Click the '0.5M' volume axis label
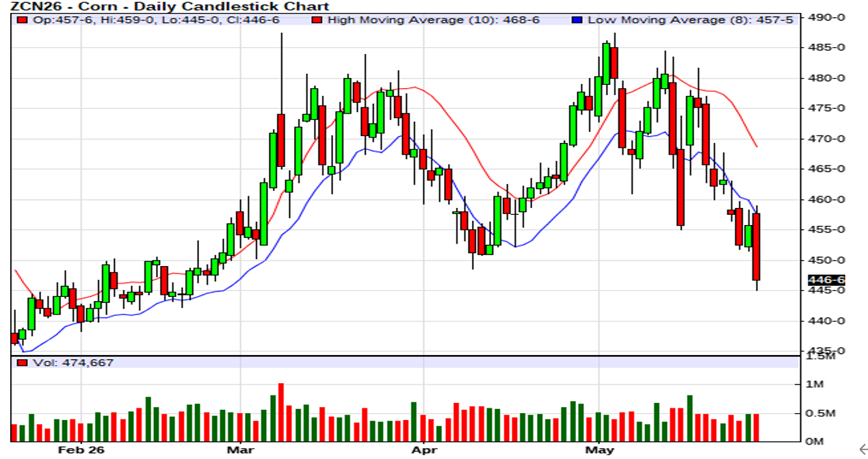868x459 pixels. pyautogui.click(x=821, y=413)
